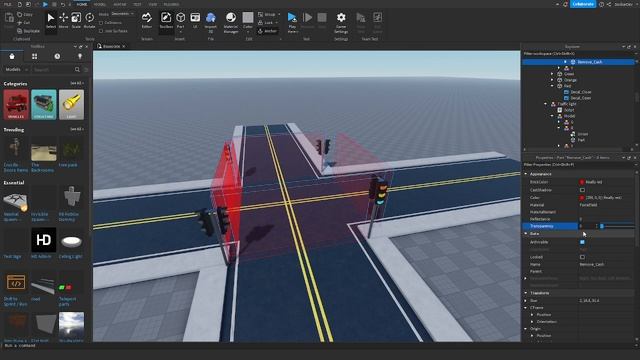Click the Toolbox search field
The image size is (640, 360).
pyautogui.click(x=53, y=70)
